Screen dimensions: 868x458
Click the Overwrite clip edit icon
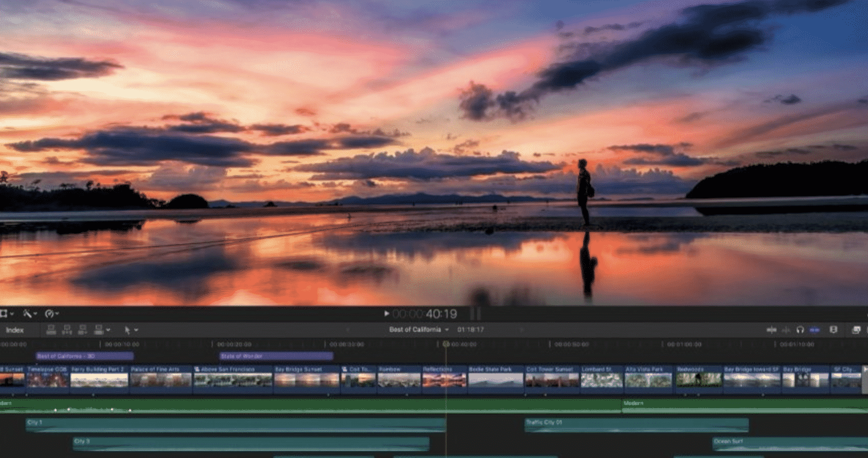pos(99,330)
